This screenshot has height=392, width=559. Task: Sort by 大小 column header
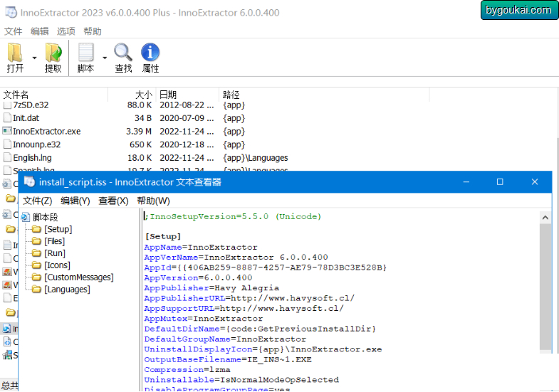131,95
